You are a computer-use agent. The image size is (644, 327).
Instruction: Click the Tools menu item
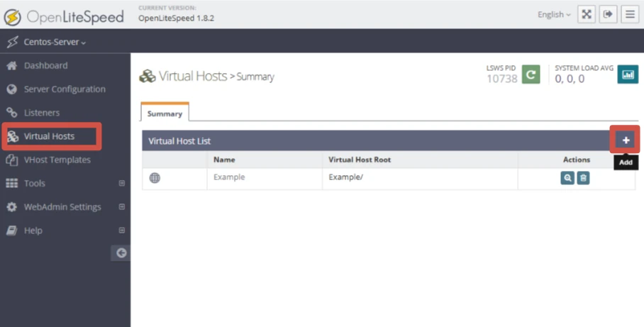(35, 183)
